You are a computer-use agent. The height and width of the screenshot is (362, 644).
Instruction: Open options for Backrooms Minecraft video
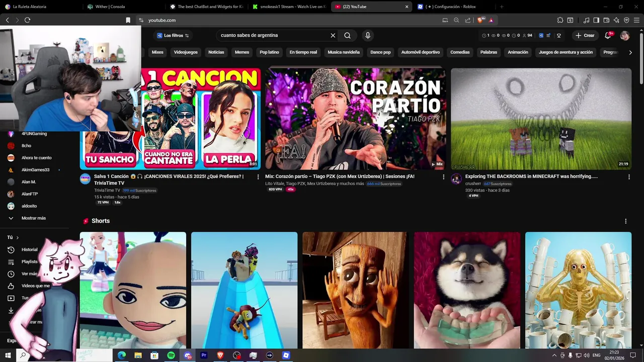click(629, 177)
